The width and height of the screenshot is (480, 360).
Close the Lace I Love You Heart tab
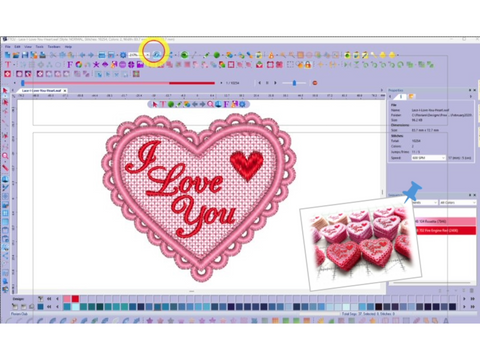(x=65, y=90)
